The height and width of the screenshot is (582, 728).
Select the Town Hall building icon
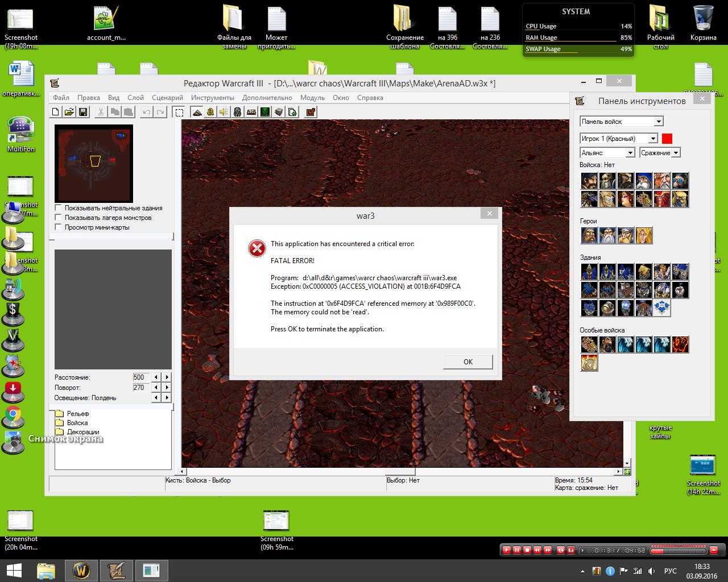(589, 272)
